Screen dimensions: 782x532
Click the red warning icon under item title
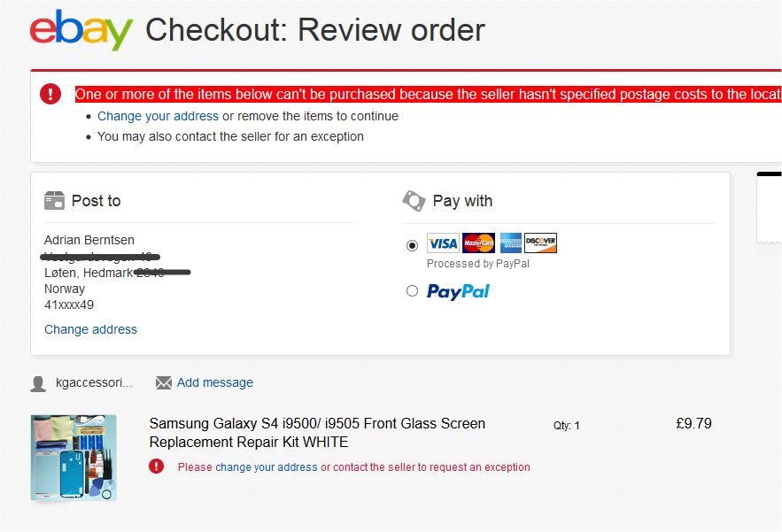[156, 466]
